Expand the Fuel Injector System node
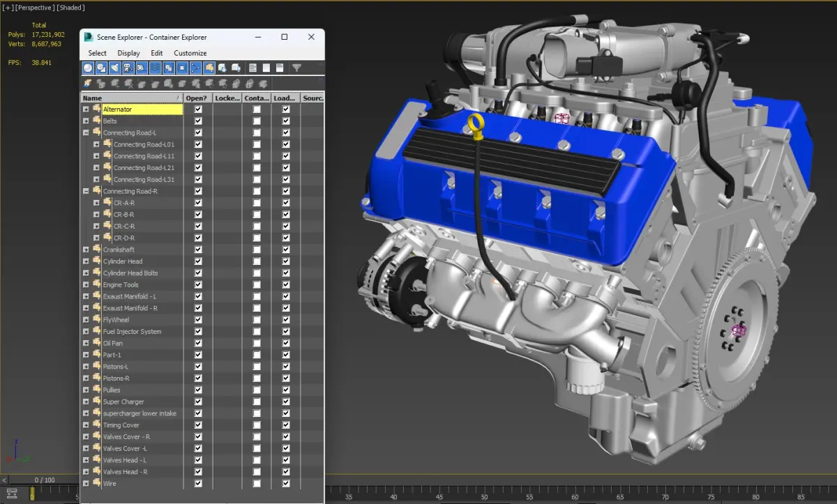This screenshot has width=837, height=504. coord(86,332)
